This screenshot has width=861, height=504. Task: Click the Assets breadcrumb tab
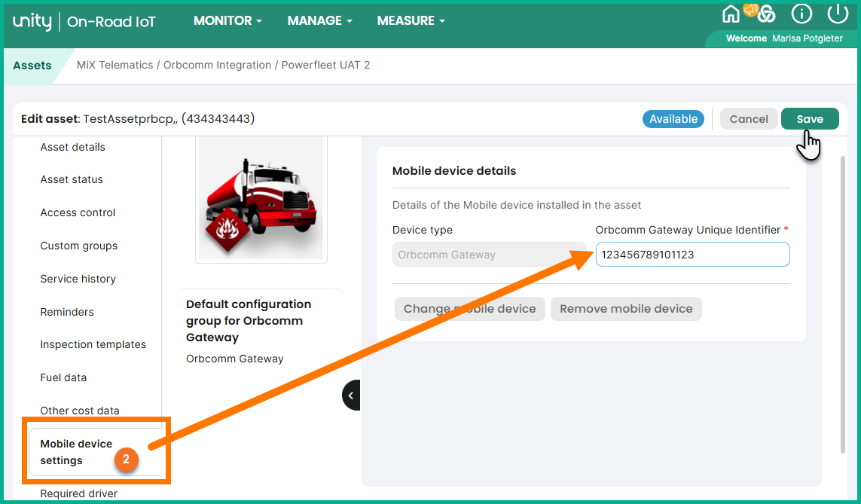pyautogui.click(x=32, y=66)
